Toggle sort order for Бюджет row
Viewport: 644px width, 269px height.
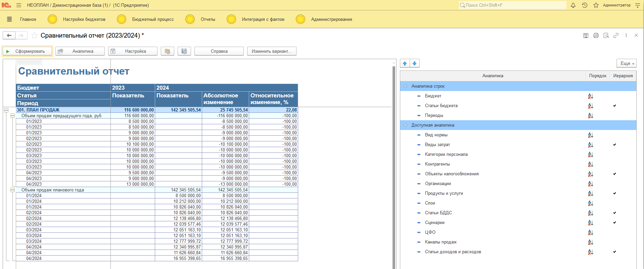tap(591, 96)
